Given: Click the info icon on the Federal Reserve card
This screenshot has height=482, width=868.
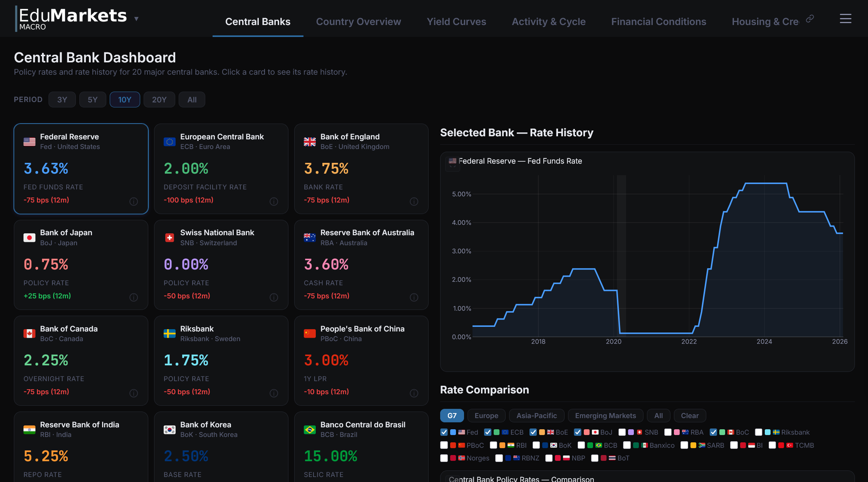Looking at the screenshot, I should [134, 201].
